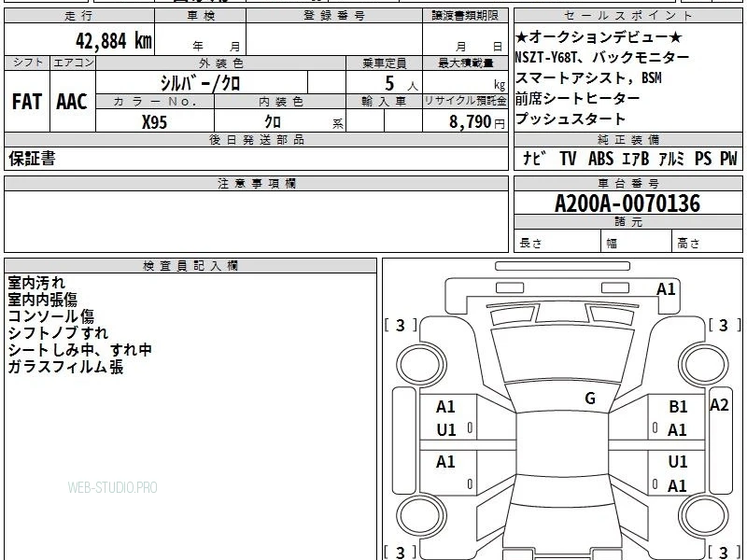The image size is (747, 560).
Task: Click the exterior color シルバー/クロ
Action: (201, 83)
